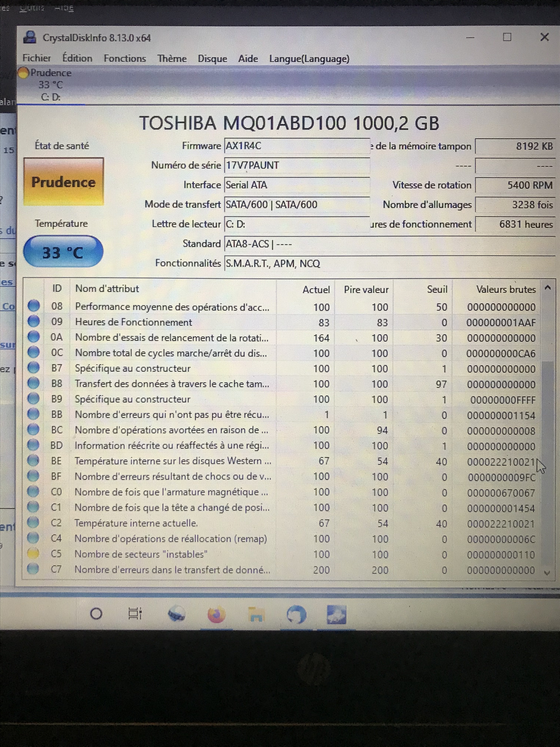Click the blue status icon for row 09
560x747 pixels.
point(33,321)
